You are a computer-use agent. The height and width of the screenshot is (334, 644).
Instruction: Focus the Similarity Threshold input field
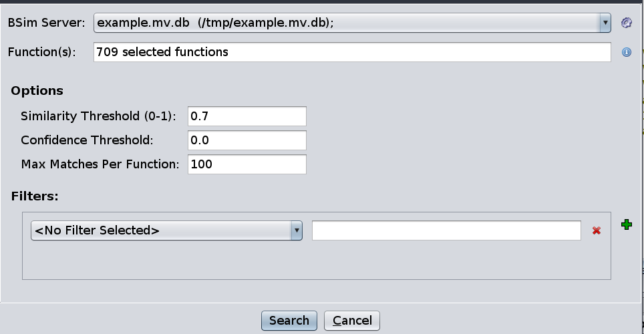point(247,116)
